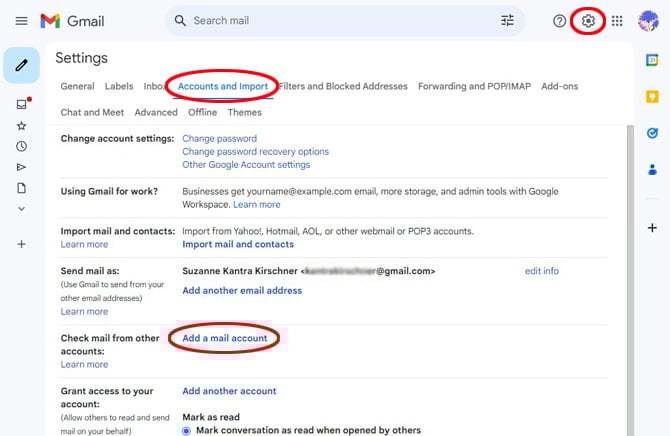670x436 pixels.
Task: Go to the Inbox icon
Action: [x=22, y=104]
